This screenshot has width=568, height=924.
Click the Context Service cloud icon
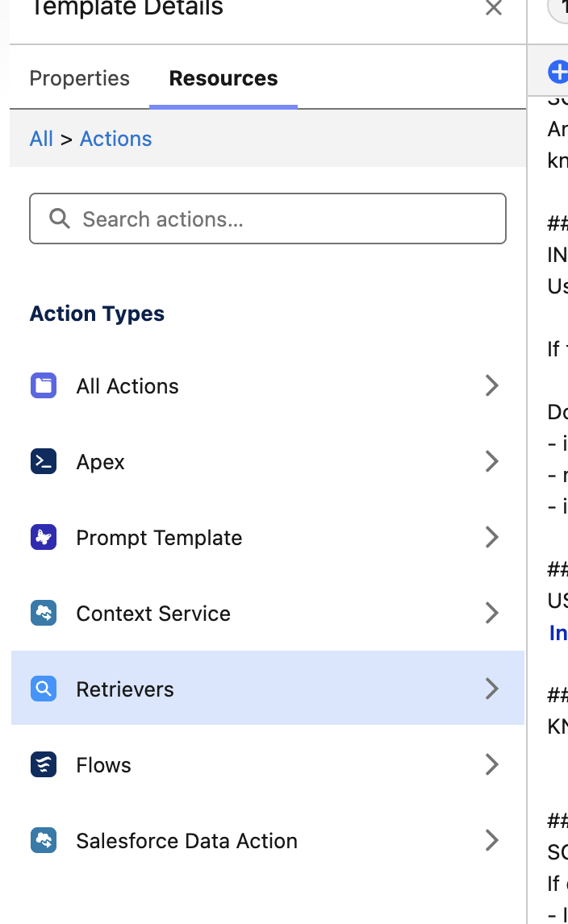tap(44, 613)
